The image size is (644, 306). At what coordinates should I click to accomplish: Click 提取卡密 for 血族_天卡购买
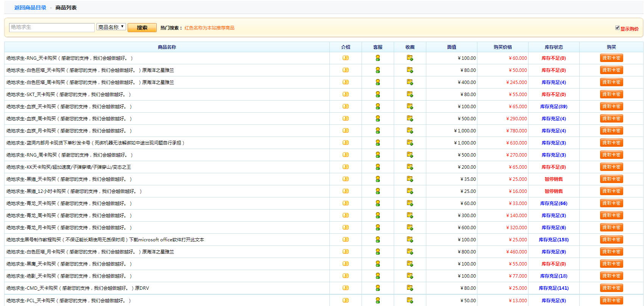(611, 106)
